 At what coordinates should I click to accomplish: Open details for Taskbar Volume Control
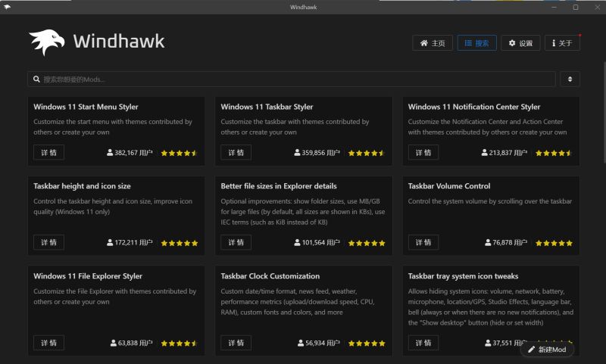pos(423,242)
